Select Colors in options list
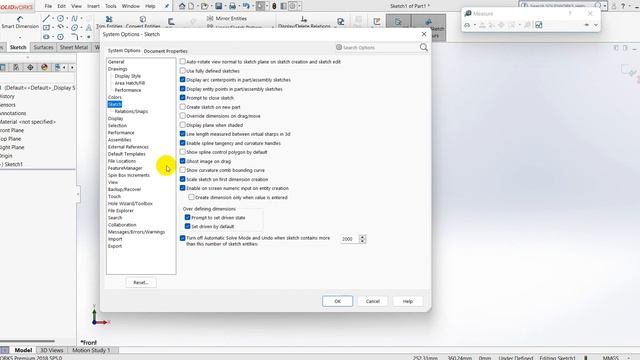 tap(115, 97)
